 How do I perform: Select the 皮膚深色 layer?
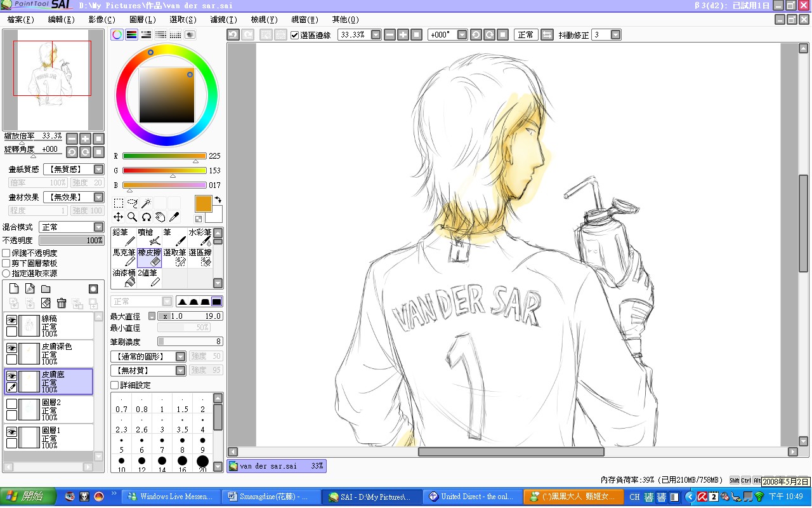(x=49, y=354)
